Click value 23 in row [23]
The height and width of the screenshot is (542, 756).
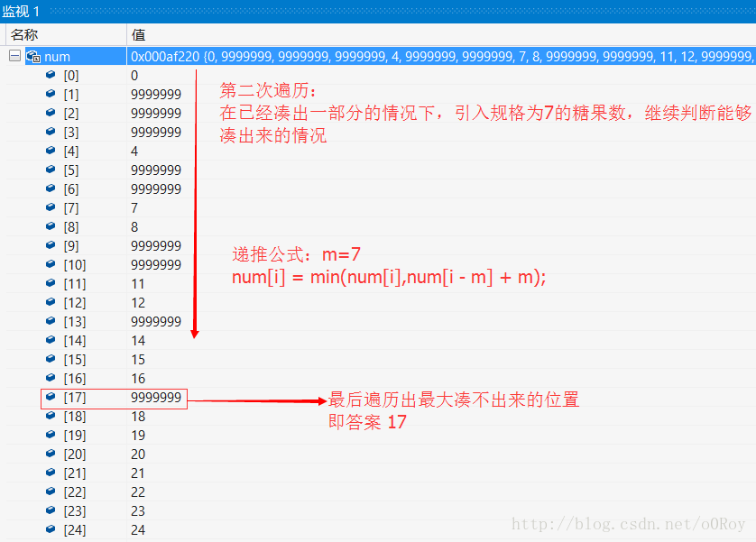click(138, 511)
